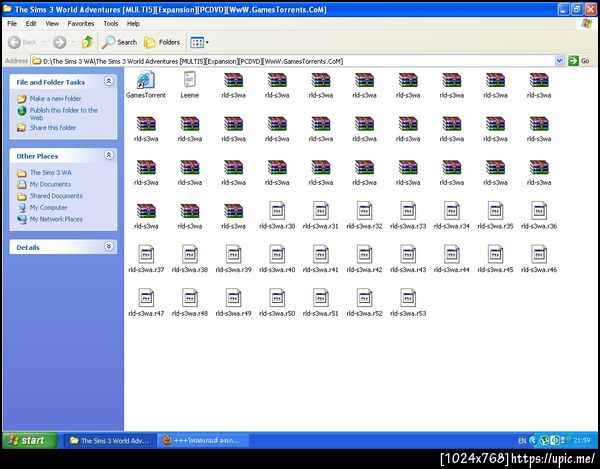Switch to The Sims 3 World Adv taskbar item

click(110, 441)
